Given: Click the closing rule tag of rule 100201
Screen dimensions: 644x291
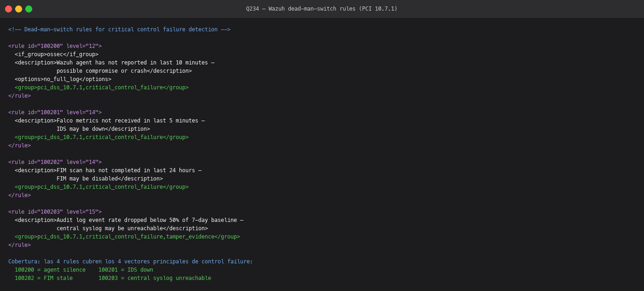Looking at the screenshot, I should [19, 145].
